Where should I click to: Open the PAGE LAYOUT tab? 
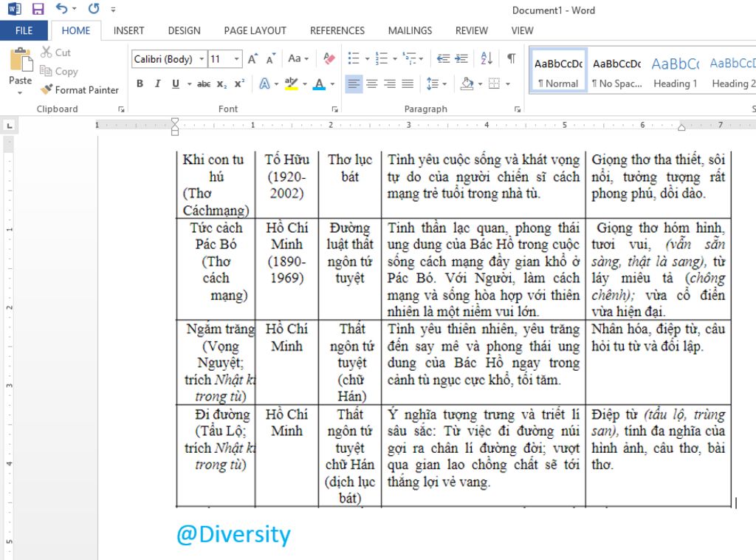pyautogui.click(x=255, y=30)
